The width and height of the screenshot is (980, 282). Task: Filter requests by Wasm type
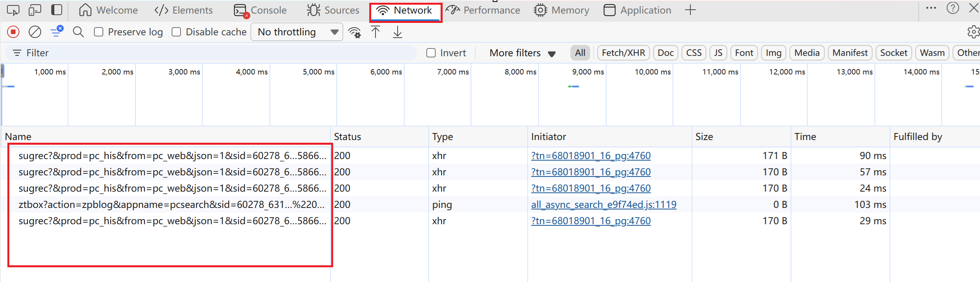pyautogui.click(x=932, y=53)
